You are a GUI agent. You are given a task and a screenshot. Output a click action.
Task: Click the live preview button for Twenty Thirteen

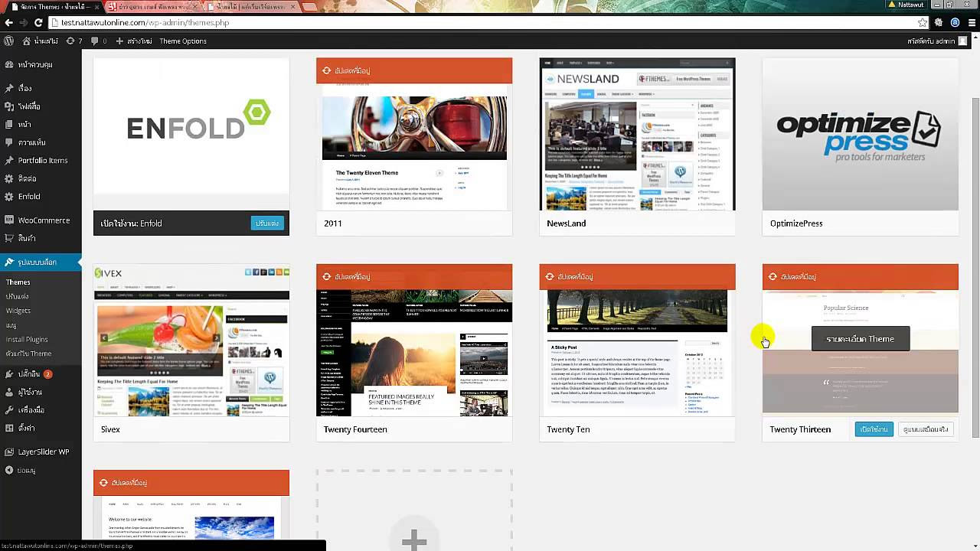coord(925,429)
